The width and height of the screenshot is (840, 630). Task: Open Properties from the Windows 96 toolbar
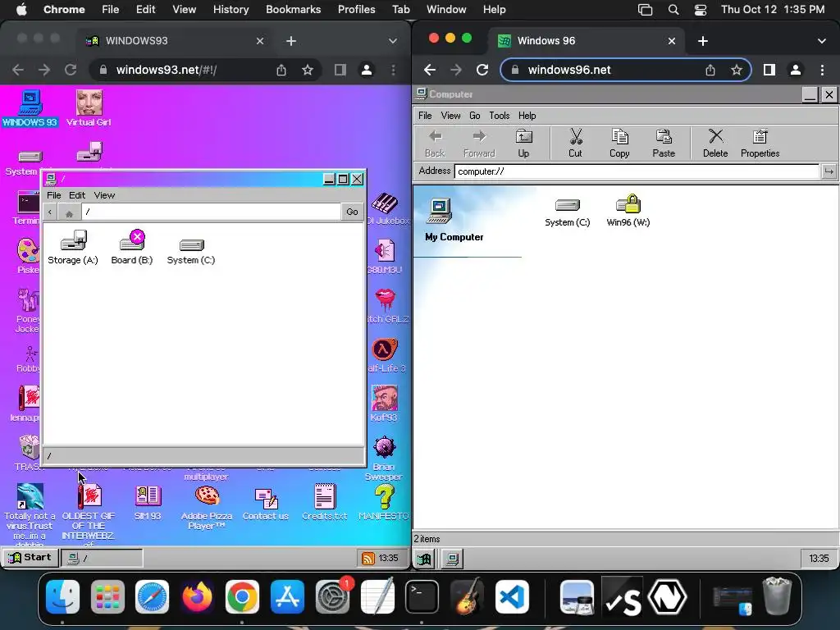(760, 143)
